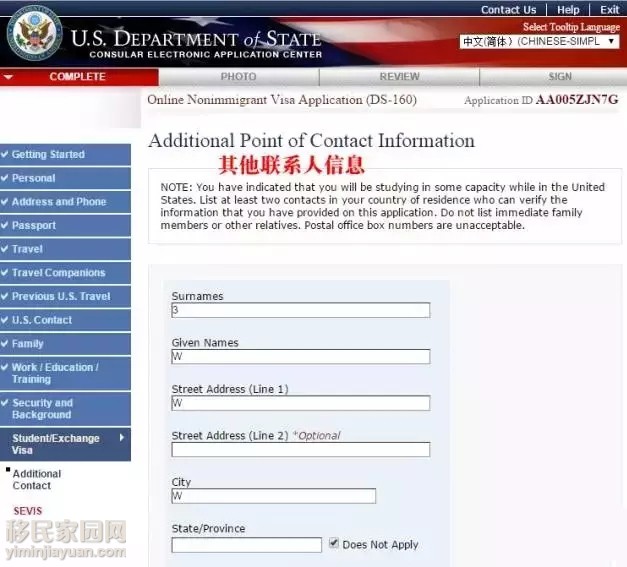Click the State/Province input field

point(246,545)
